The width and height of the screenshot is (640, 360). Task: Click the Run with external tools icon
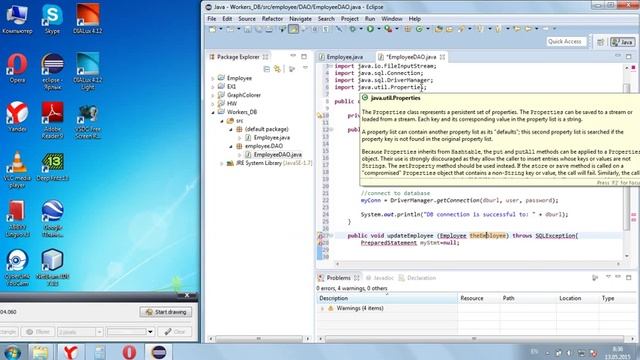(388, 29)
